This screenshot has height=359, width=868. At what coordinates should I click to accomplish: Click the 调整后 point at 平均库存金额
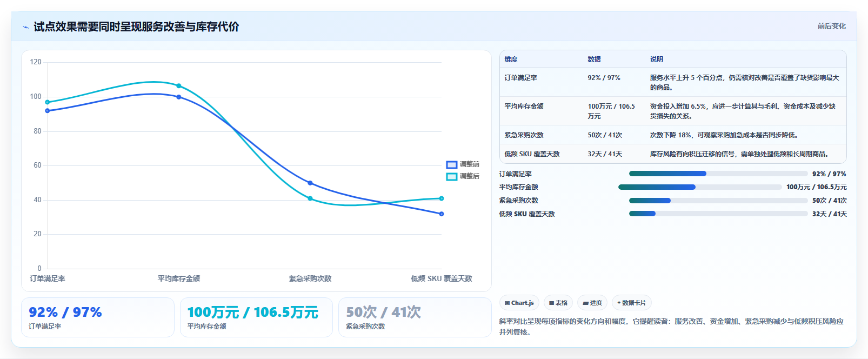pyautogui.click(x=179, y=86)
